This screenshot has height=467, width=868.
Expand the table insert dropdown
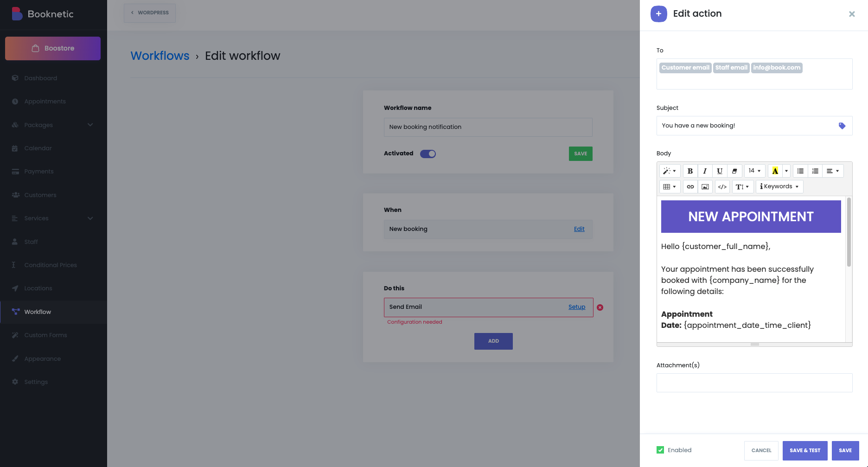(670, 187)
